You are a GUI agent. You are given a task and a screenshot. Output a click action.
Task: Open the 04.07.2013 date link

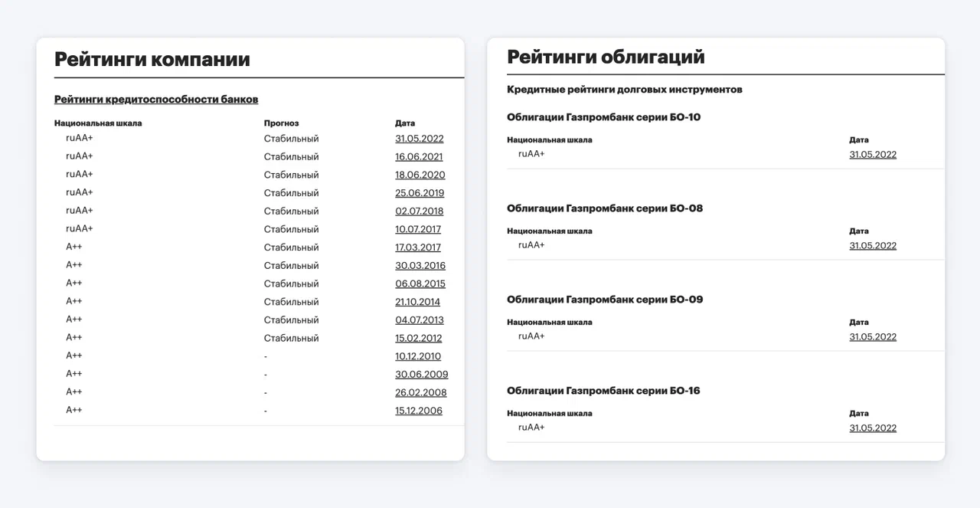pos(420,320)
